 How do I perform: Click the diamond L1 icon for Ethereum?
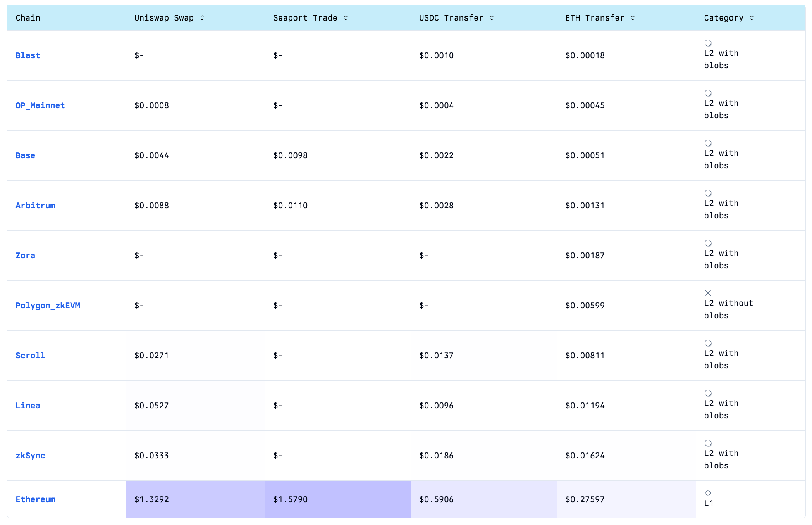(x=708, y=493)
